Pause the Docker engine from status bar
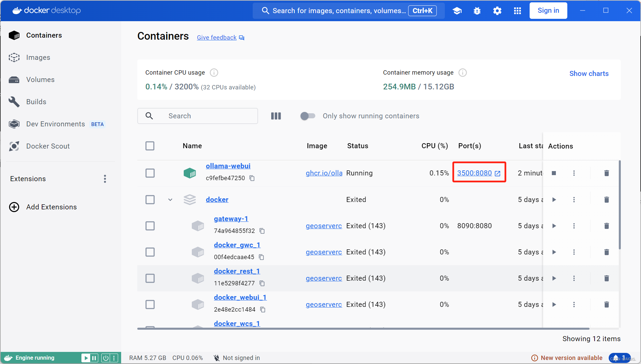 coord(94,358)
